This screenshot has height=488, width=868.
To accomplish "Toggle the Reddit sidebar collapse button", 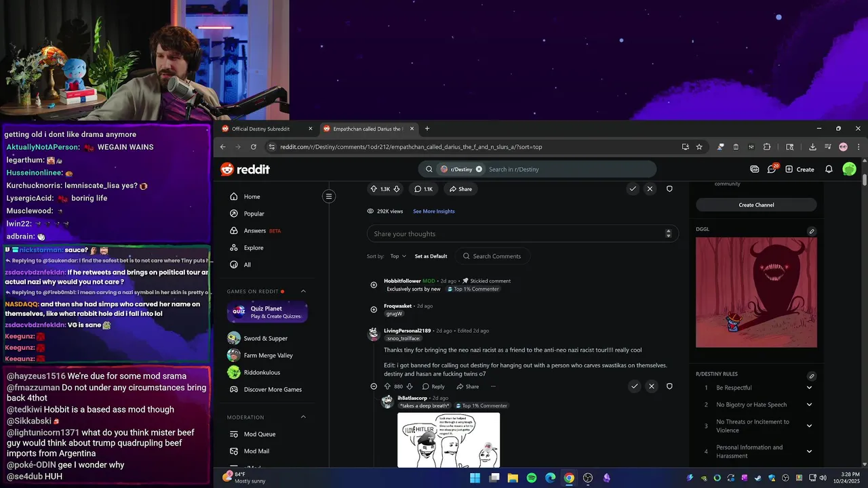I will click(329, 197).
